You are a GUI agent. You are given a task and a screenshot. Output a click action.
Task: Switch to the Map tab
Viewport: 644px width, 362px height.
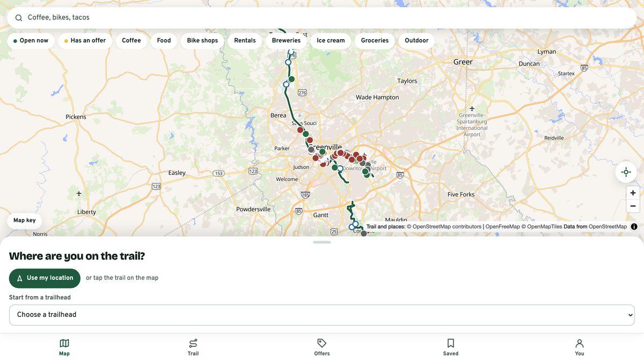coord(64,348)
